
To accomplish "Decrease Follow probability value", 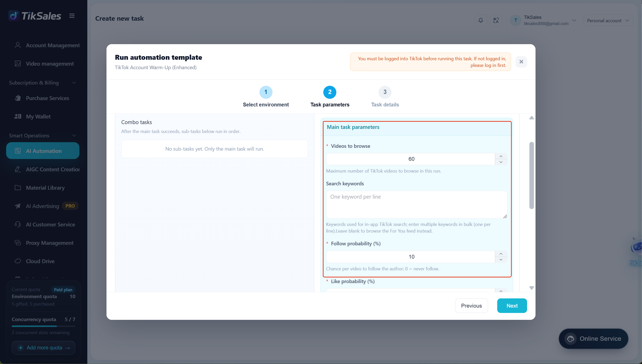I will 501,260.
